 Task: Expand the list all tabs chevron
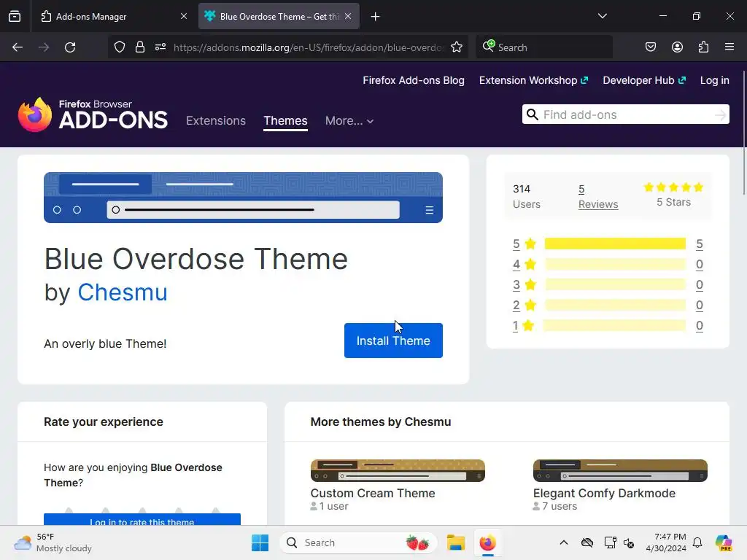602,16
